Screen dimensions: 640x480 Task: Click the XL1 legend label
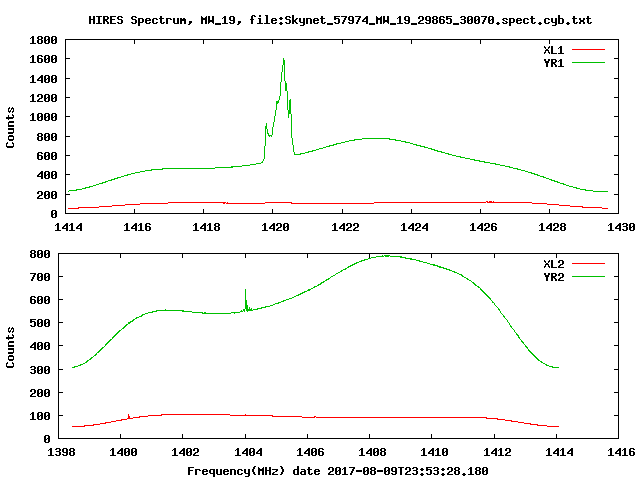point(553,50)
